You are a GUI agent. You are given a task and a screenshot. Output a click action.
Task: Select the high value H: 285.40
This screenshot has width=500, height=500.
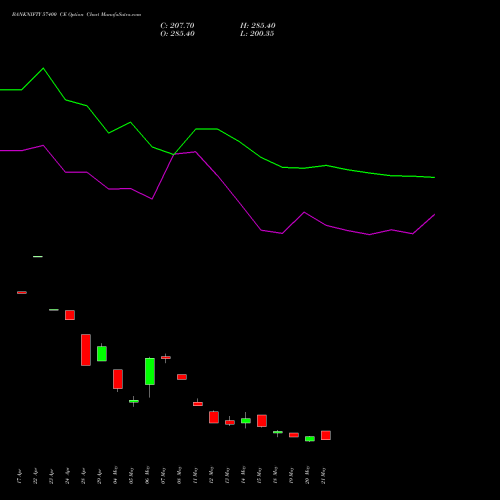tap(258, 26)
